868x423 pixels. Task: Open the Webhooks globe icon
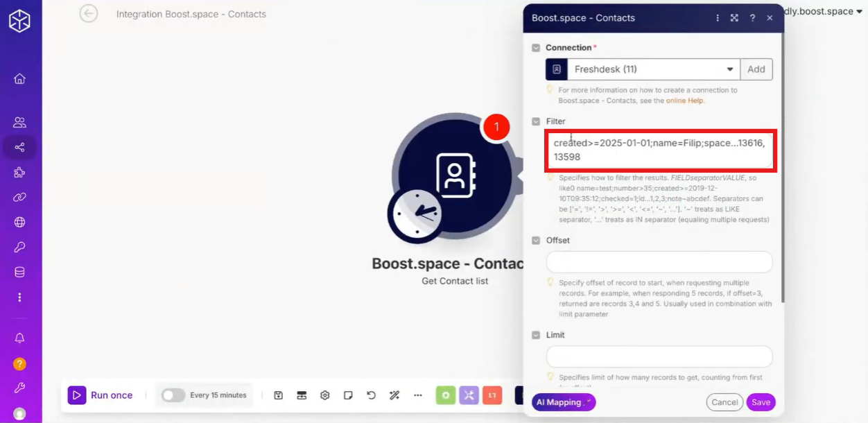19,223
